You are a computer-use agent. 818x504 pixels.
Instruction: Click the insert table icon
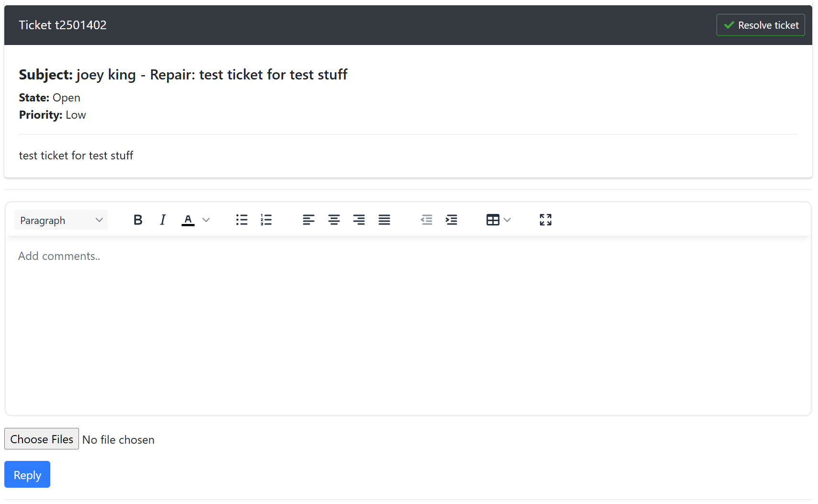coord(493,220)
